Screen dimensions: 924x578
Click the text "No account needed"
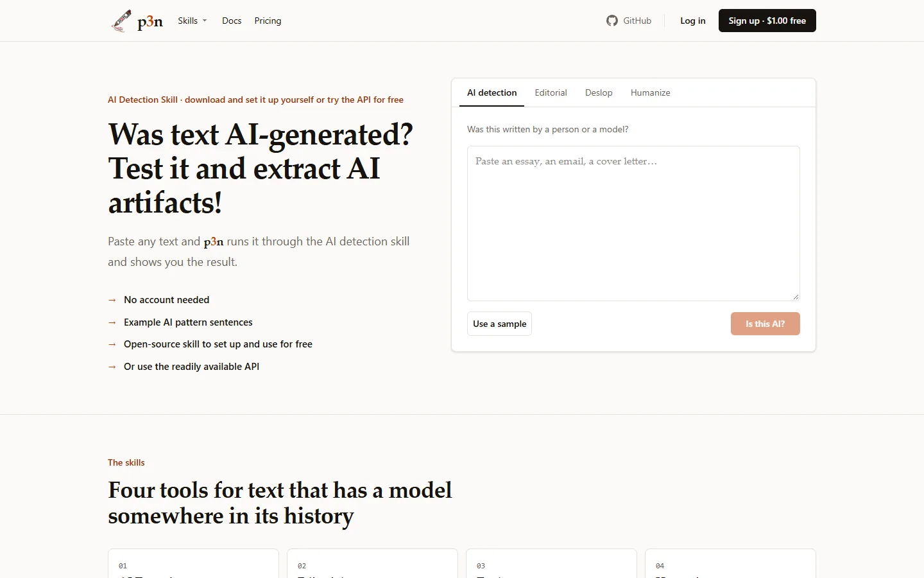167,300
